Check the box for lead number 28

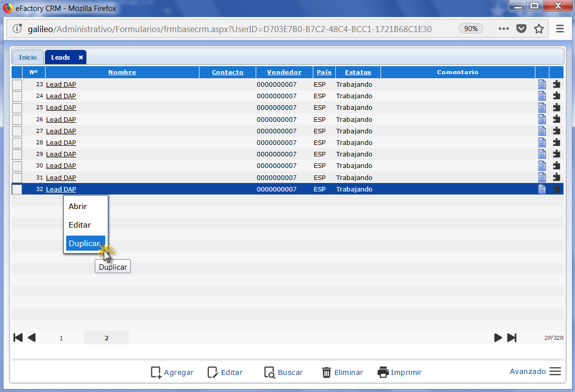(17, 143)
